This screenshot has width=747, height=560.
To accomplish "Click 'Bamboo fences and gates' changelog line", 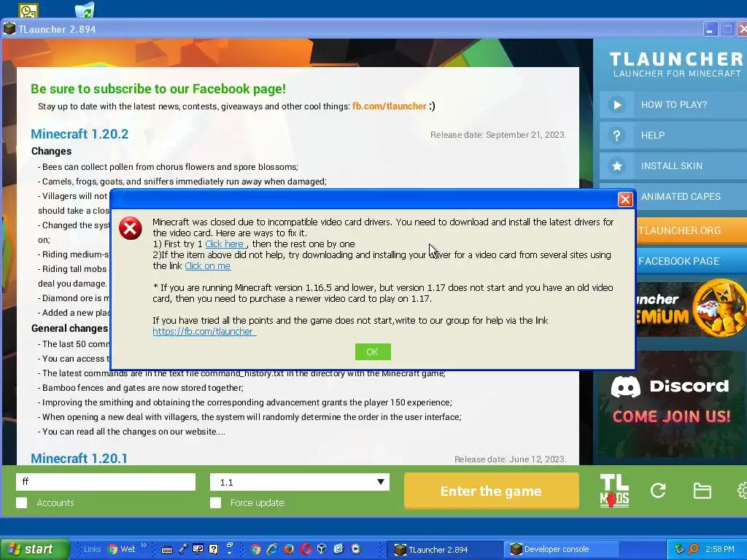I will tap(141, 388).
